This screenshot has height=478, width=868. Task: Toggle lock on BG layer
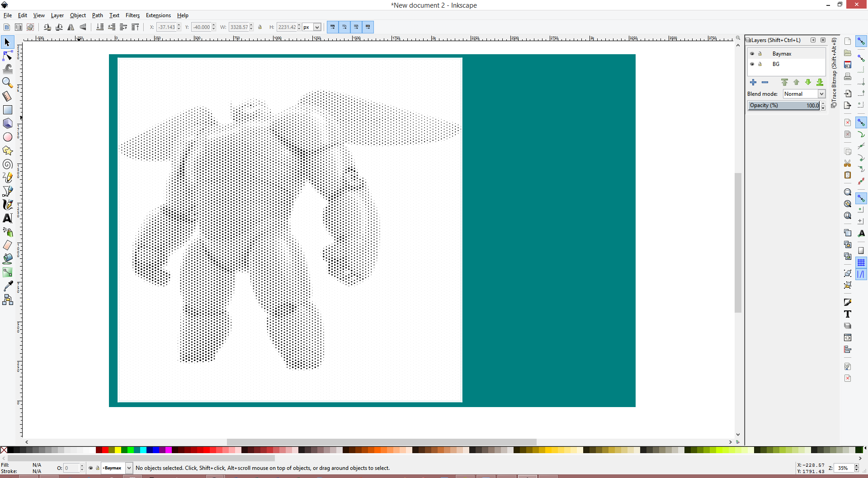coord(760,64)
